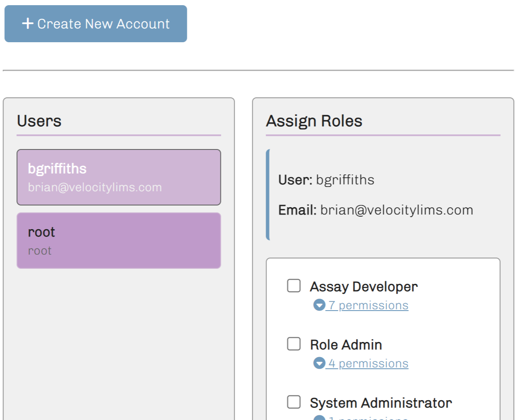530x420 pixels.
Task: Tick the Role Admin checkbox
Action: 294,344
